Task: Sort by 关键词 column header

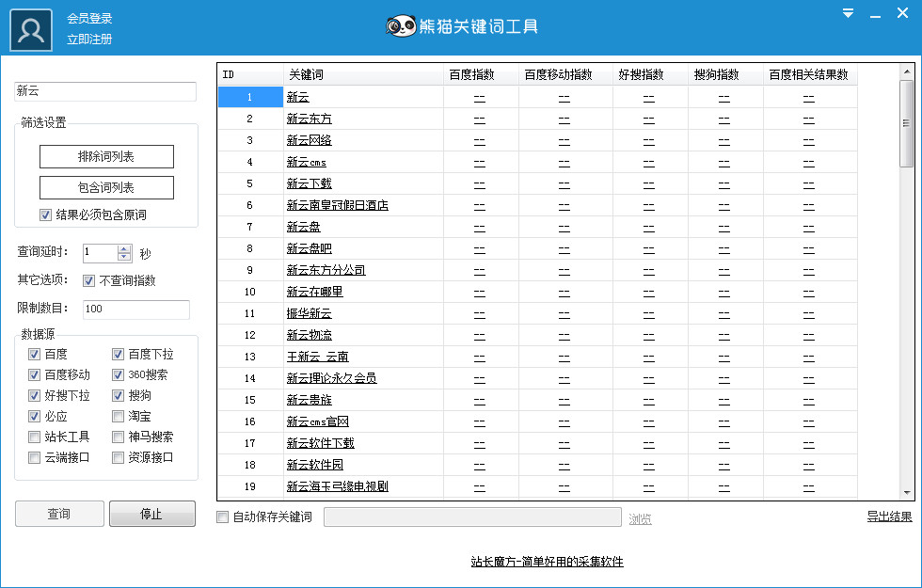Action: [364, 74]
